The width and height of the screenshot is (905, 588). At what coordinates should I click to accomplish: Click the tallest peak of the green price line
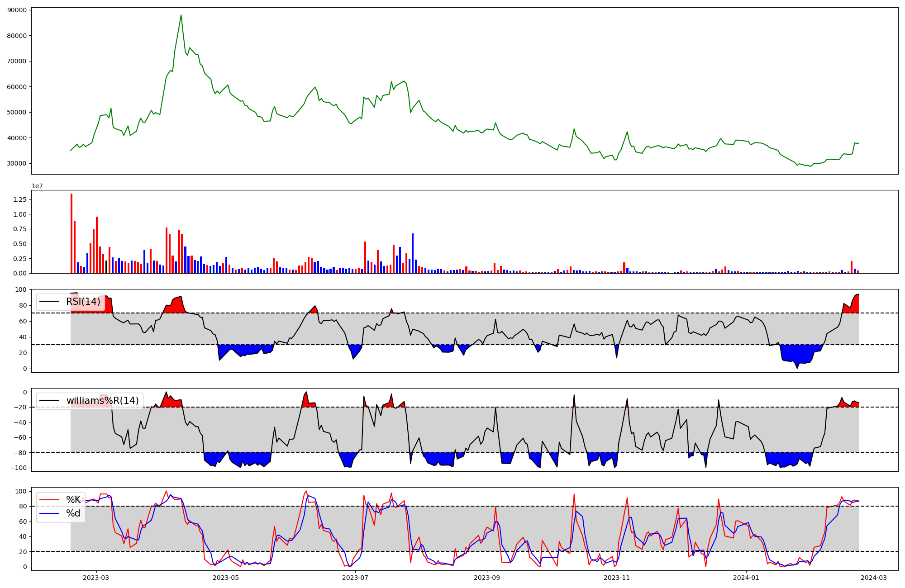181,15
